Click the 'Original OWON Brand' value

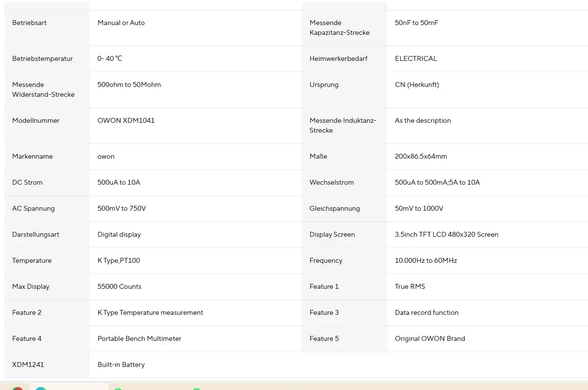pyautogui.click(x=430, y=338)
